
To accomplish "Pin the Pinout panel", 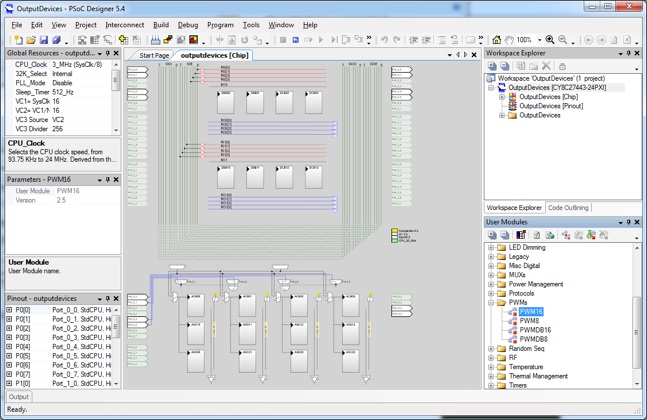I will tap(108, 298).
